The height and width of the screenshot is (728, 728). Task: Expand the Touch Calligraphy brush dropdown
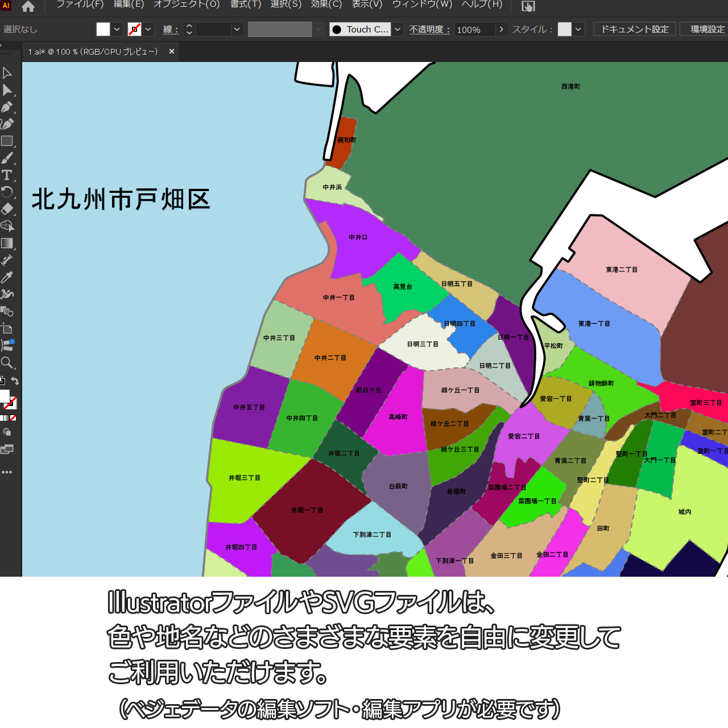point(398,30)
